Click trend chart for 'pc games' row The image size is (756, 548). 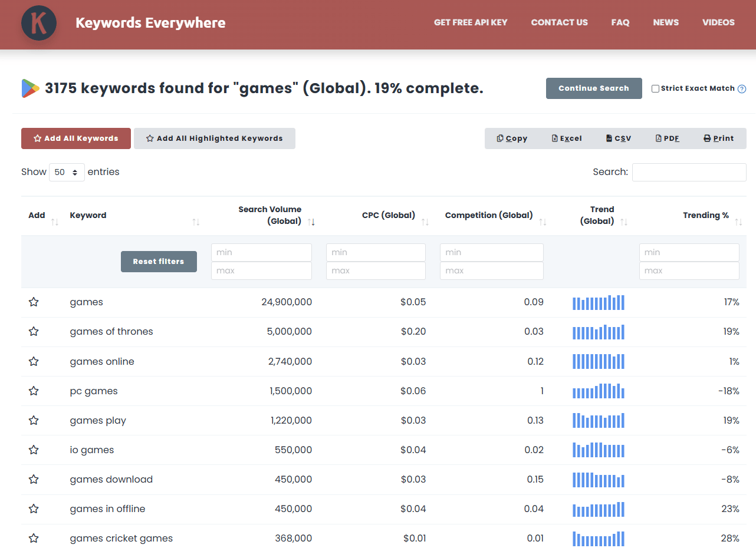coord(599,391)
